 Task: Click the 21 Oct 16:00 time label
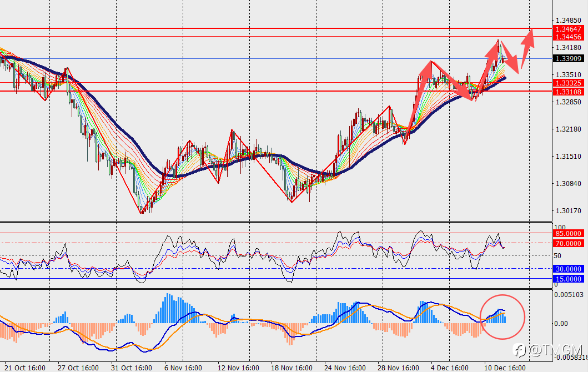(25, 368)
